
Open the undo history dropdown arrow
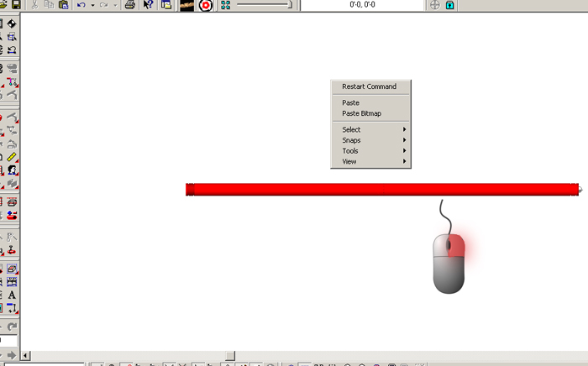click(92, 5)
